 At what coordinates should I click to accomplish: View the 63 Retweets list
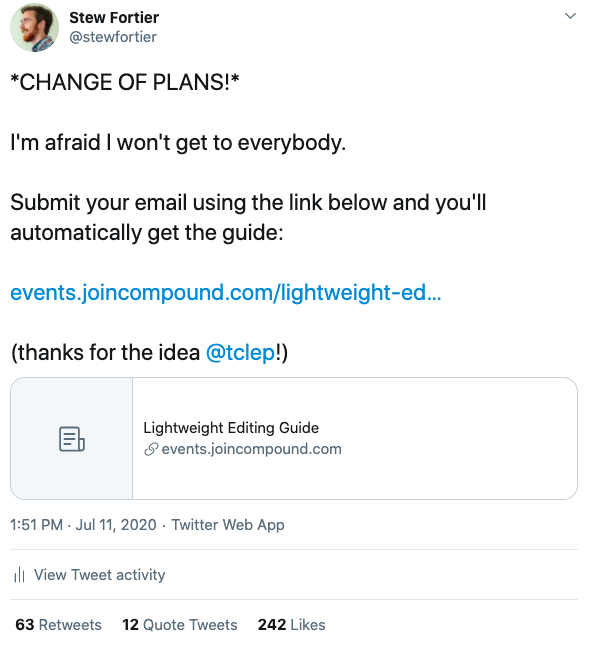[x=58, y=625]
